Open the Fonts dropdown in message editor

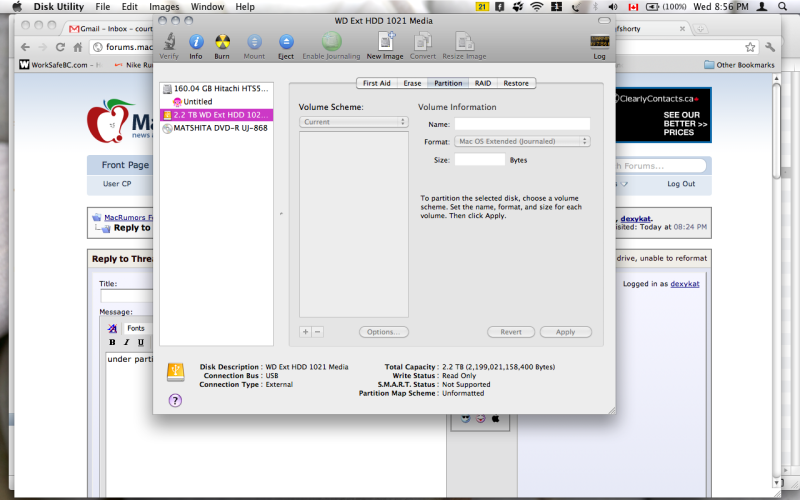(137, 328)
